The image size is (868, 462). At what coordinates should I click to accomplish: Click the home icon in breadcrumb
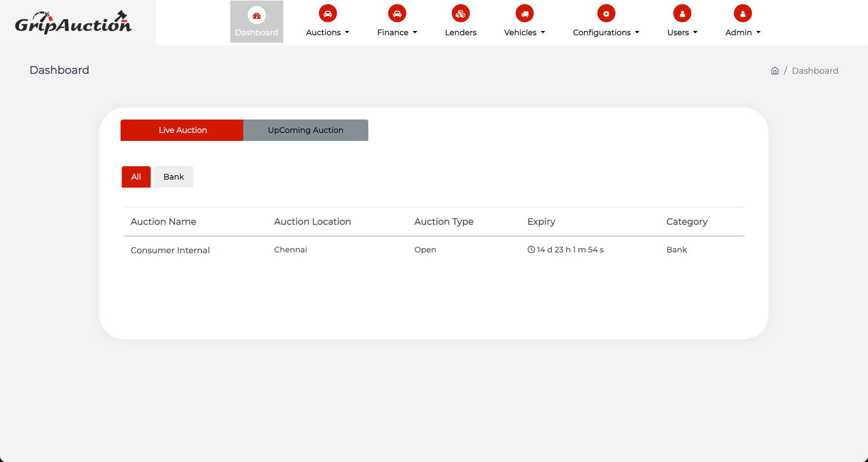[775, 71]
